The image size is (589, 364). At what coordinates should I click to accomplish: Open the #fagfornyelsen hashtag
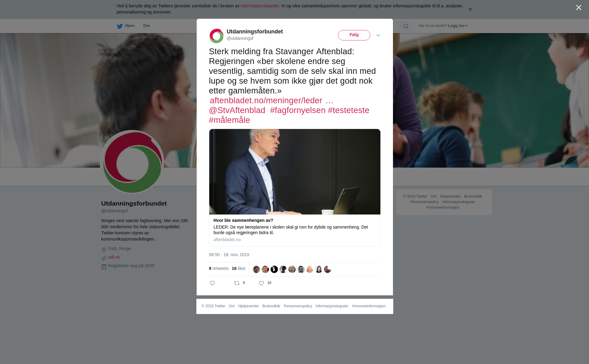click(x=298, y=110)
